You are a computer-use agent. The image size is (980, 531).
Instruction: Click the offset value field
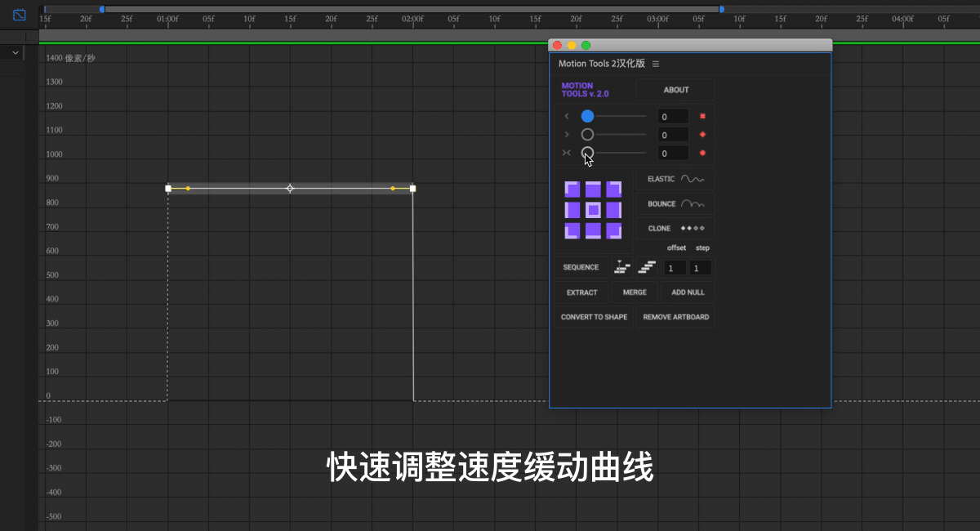(675, 268)
